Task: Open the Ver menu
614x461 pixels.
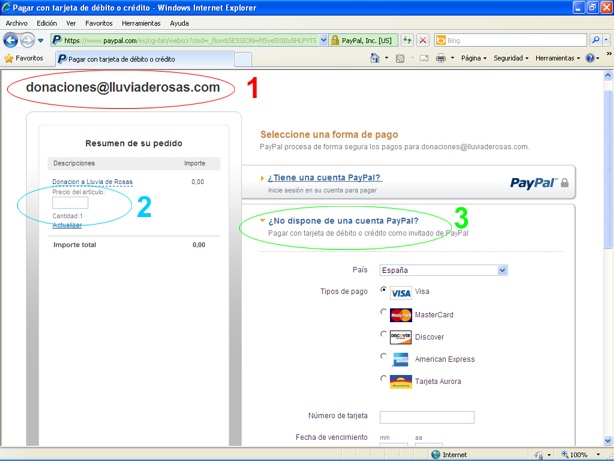Action: click(71, 23)
